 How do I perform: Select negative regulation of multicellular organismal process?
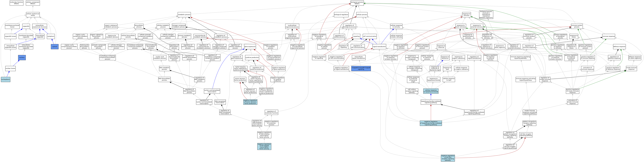(x=297, y=47)
